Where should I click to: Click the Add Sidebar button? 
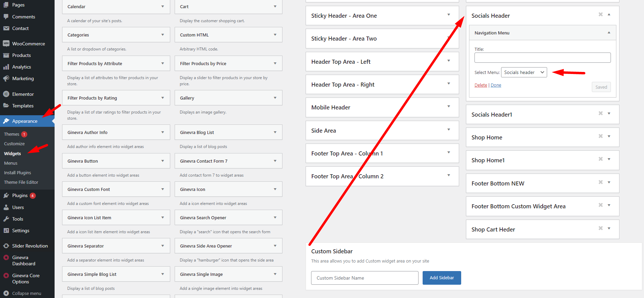442,278
